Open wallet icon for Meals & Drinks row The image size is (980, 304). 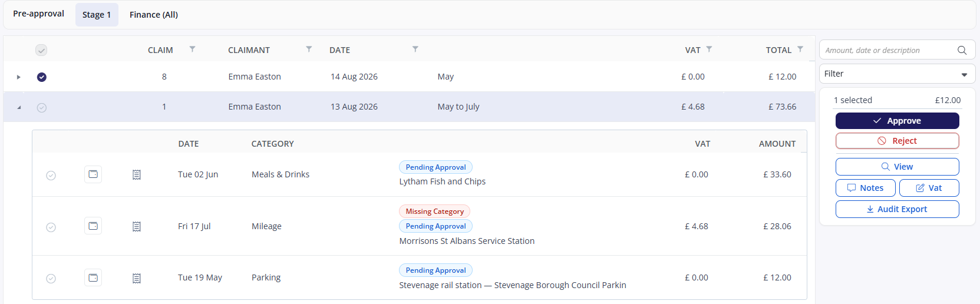(x=93, y=174)
